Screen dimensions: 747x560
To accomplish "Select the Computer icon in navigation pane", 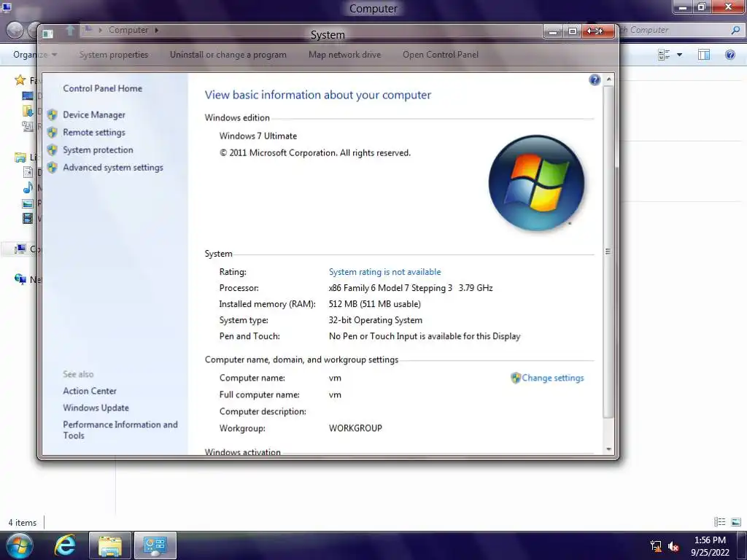I will click(20, 249).
